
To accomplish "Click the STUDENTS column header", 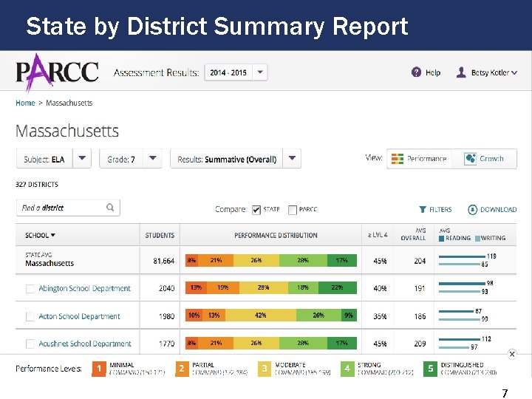I will click(x=160, y=235).
